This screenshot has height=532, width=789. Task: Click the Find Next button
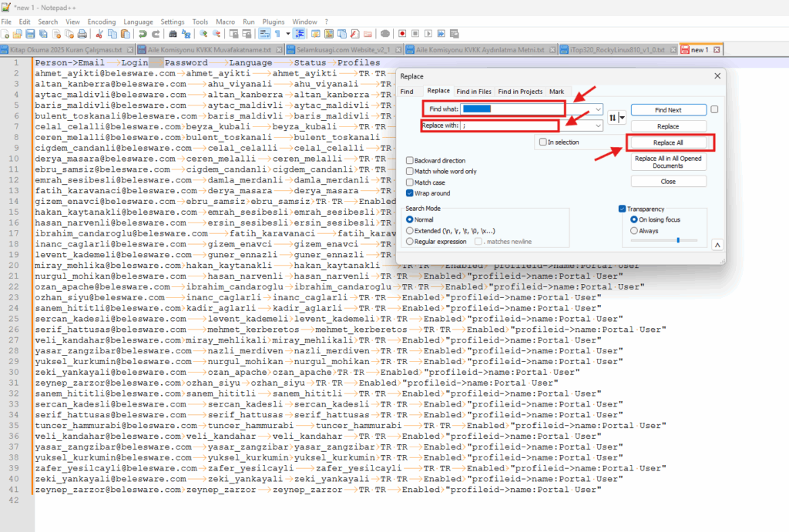668,110
